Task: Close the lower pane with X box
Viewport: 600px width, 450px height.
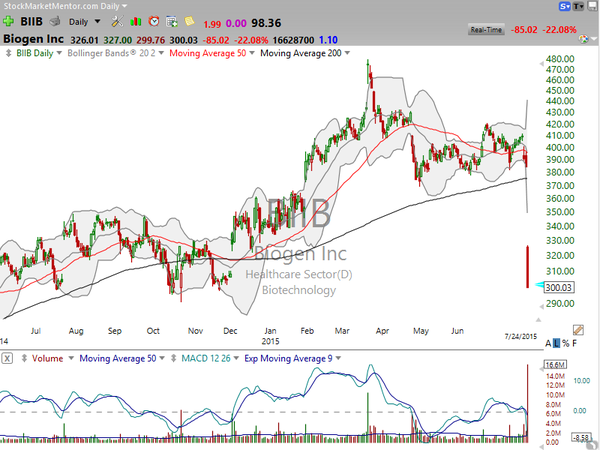Action: 7,359
